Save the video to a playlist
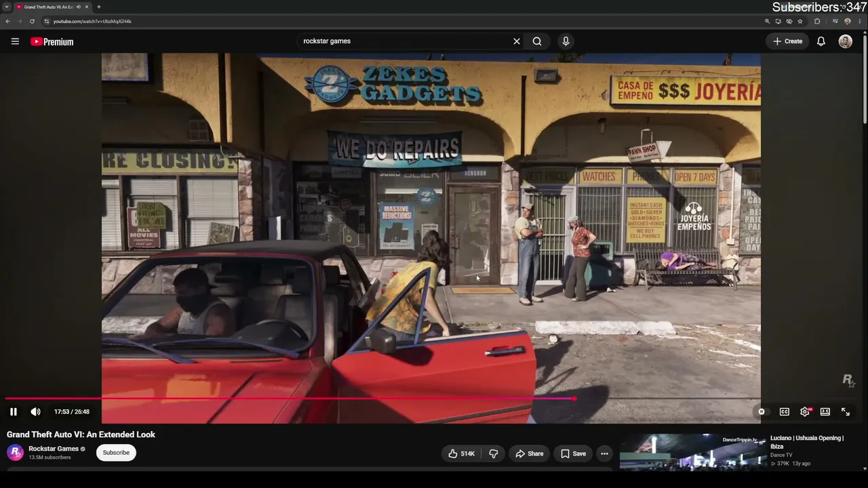Viewport: 868px width, 488px height. coord(573,453)
